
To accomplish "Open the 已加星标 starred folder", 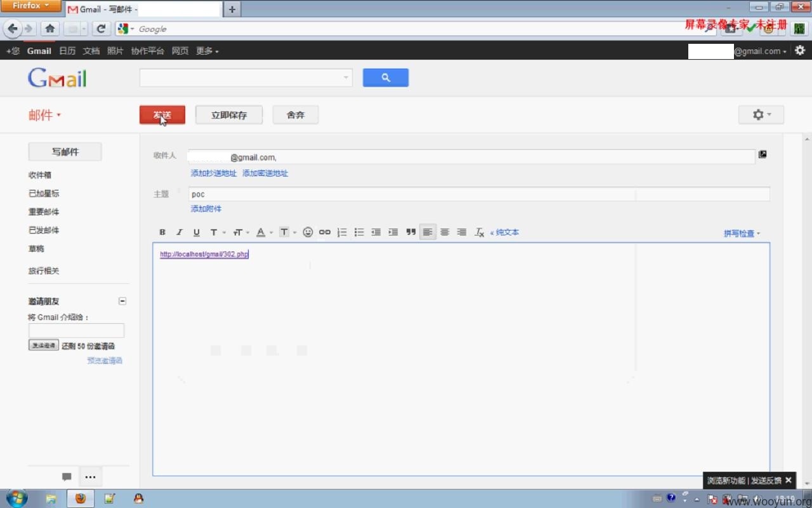I will pos(44,194).
